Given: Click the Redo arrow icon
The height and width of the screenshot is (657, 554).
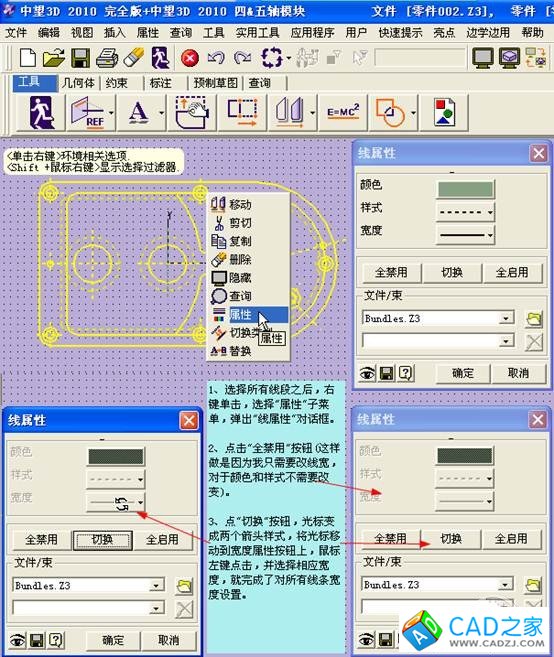Looking at the screenshot, I should click(x=243, y=58).
